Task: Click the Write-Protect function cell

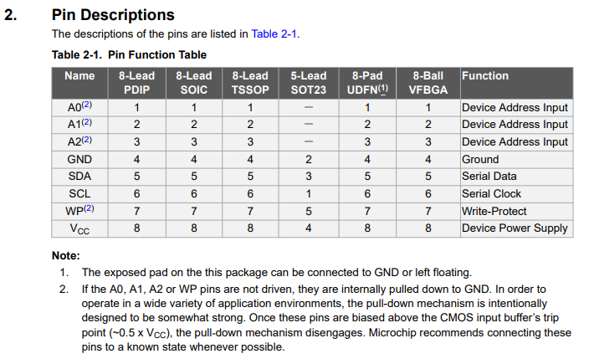Action: coord(516,212)
